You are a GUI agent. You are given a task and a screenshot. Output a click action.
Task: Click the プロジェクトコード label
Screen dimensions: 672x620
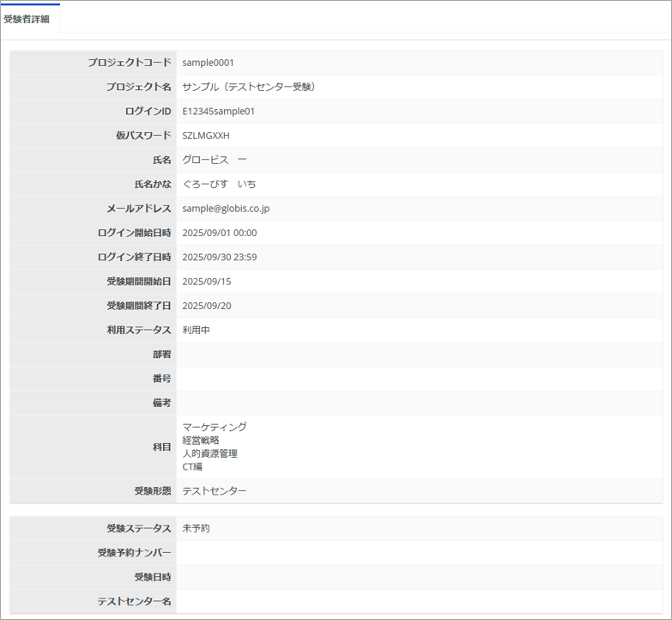tap(130, 63)
